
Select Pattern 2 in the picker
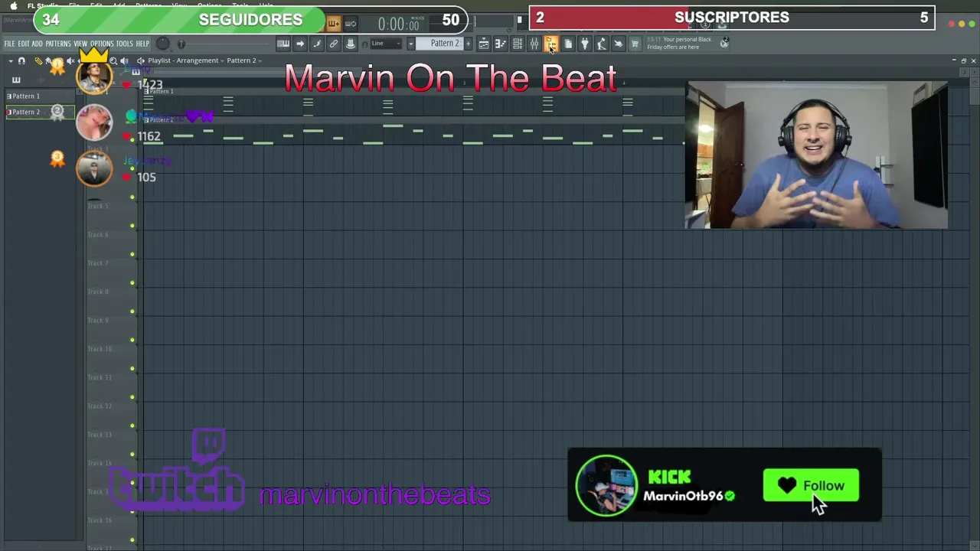coord(40,112)
